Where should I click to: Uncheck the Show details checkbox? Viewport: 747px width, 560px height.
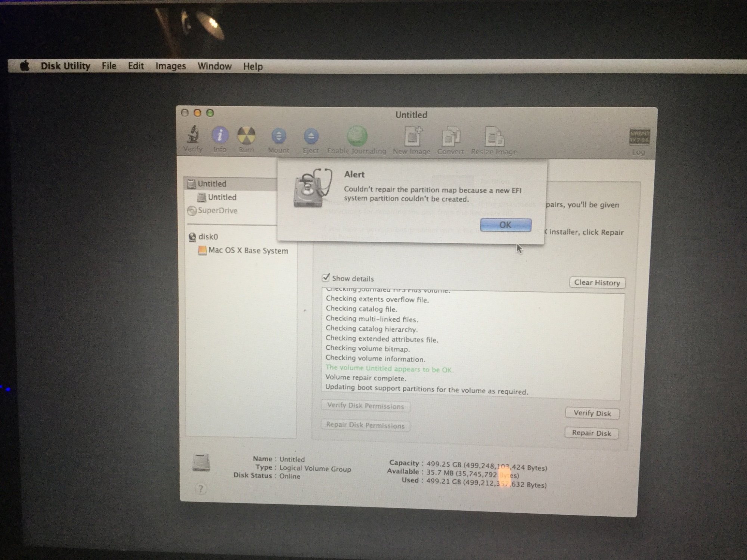(326, 278)
